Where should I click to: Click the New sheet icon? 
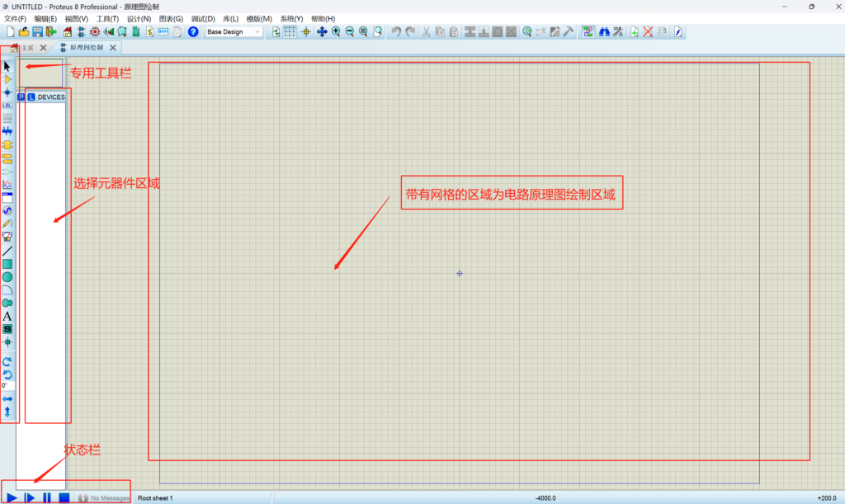634,32
